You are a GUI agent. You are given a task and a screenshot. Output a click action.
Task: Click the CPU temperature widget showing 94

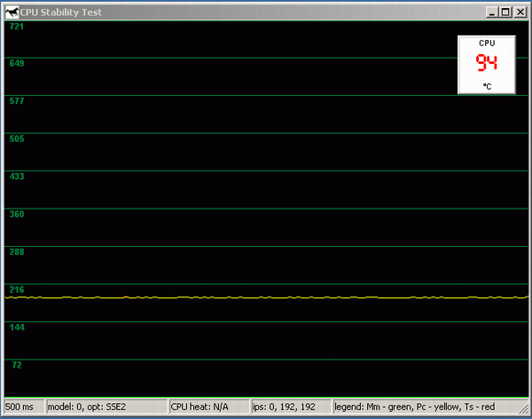(486, 64)
